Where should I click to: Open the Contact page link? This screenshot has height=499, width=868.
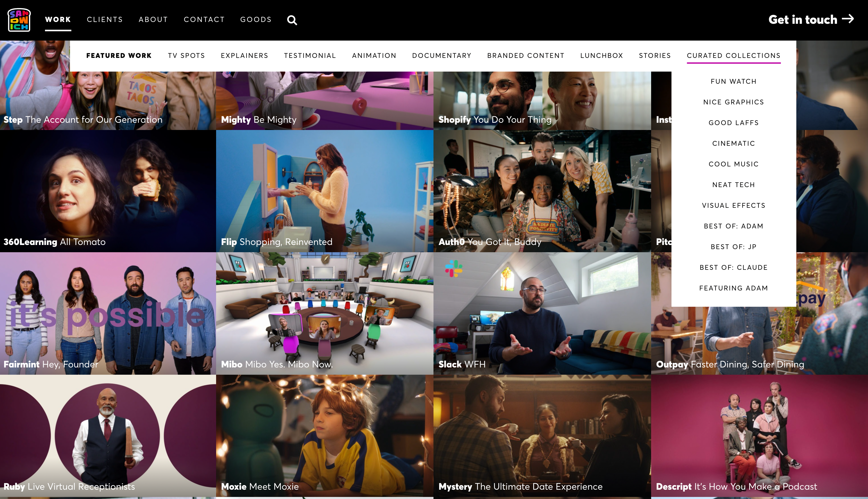[204, 20]
